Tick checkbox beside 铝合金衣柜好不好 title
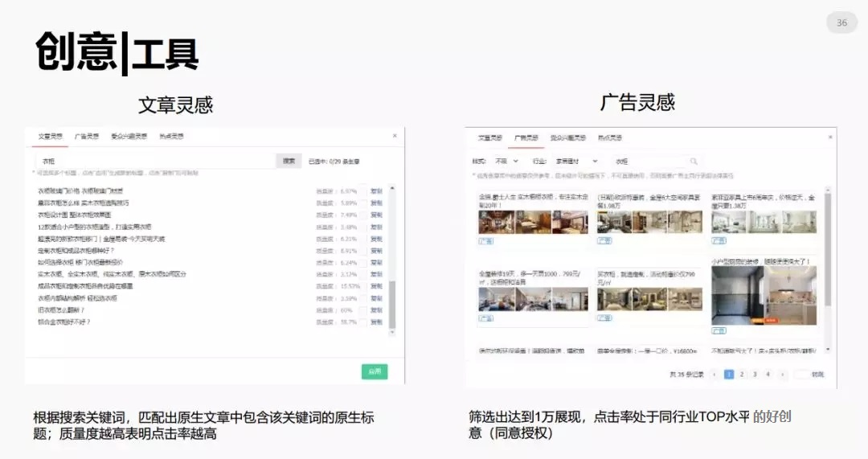This screenshot has width=868, height=459. [362, 322]
